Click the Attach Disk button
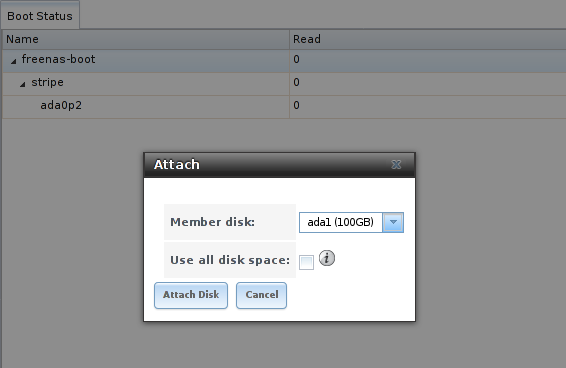Screen dimensions: 566x368 [191, 295]
